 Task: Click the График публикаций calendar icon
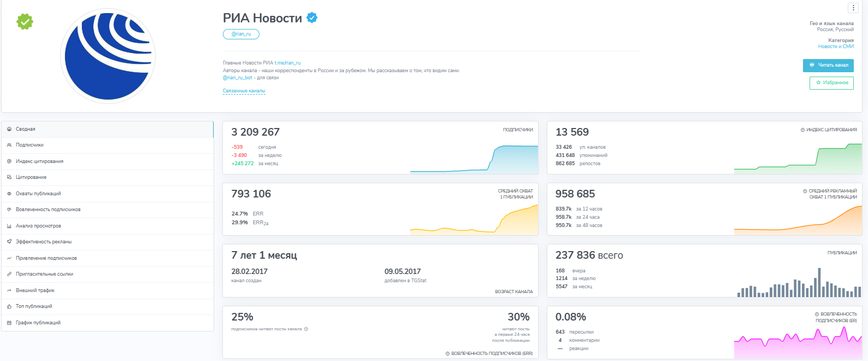[x=9, y=323]
